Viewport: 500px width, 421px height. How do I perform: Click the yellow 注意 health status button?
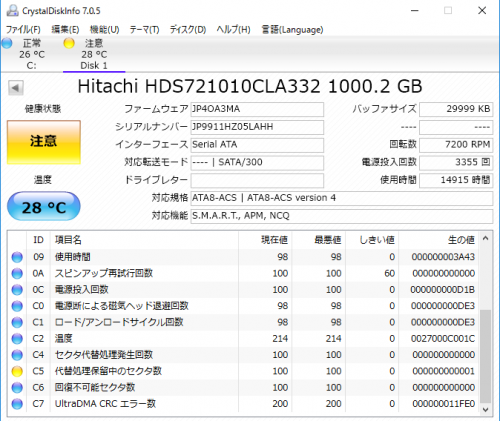44,142
